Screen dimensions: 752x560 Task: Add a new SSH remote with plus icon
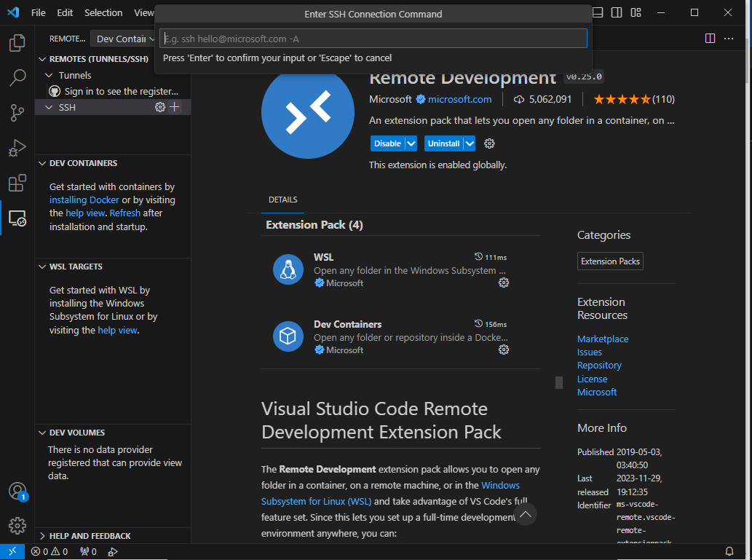pos(175,107)
